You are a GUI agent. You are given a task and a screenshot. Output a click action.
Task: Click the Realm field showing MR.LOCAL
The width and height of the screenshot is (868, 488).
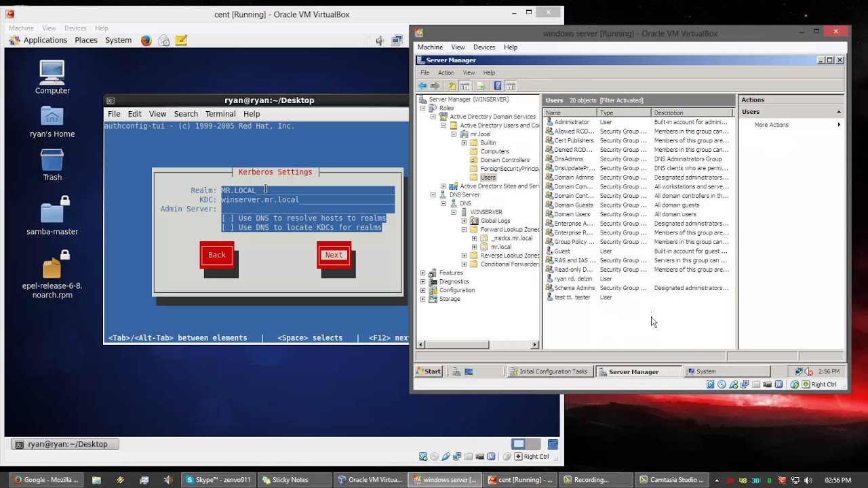click(x=308, y=190)
